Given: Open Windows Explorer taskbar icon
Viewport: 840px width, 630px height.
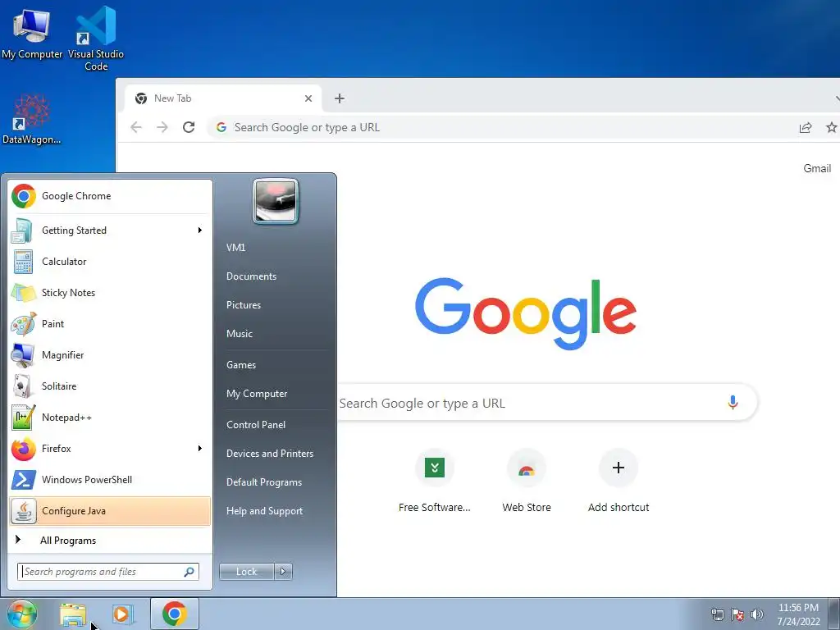Looking at the screenshot, I should coord(73,614).
